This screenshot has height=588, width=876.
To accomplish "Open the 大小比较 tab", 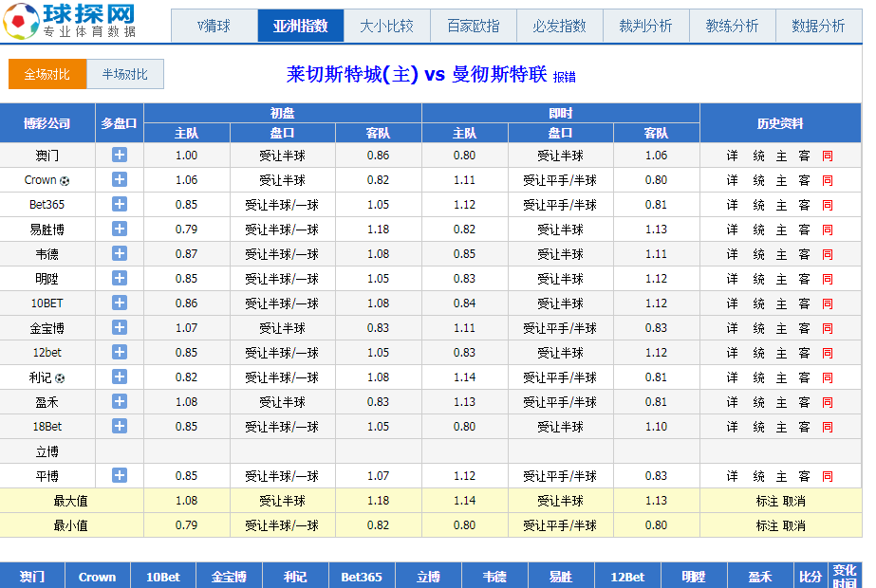I will 387,26.
